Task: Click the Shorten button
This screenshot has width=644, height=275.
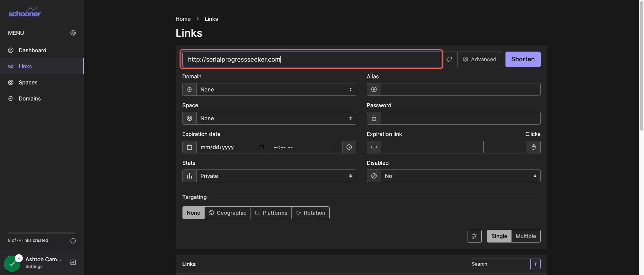Action: pos(523,59)
